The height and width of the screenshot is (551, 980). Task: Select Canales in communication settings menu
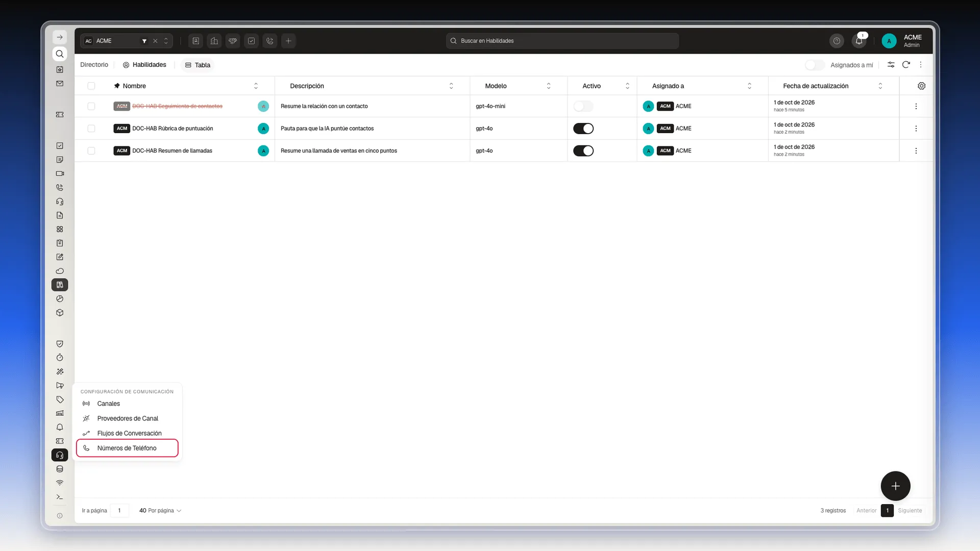click(x=127, y=404)
